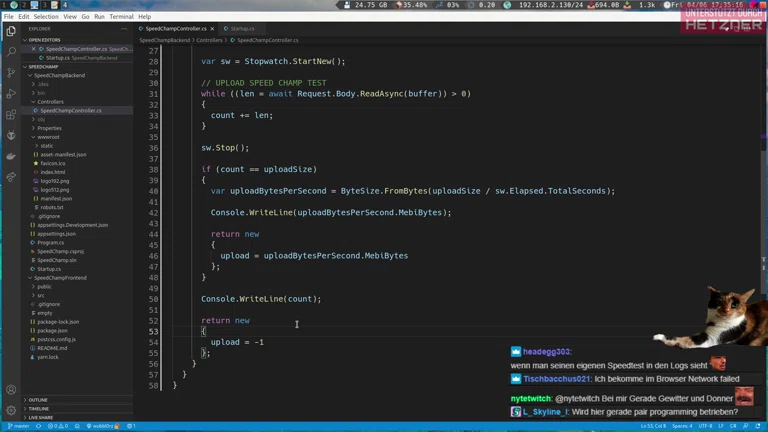The height and width of the screenshot is (432, 768).
Task: Expand the TIMELINE section
Action: pyautogui.click(x=39, y=409)
